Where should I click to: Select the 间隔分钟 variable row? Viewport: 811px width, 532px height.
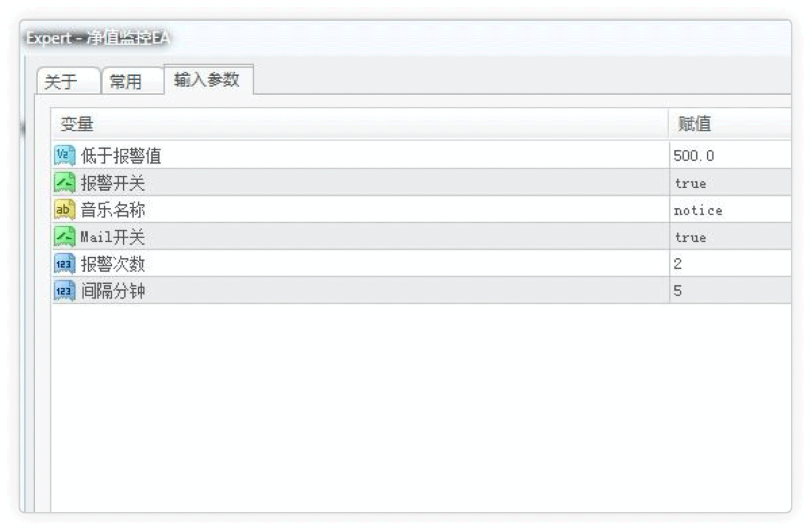point(421,291)
